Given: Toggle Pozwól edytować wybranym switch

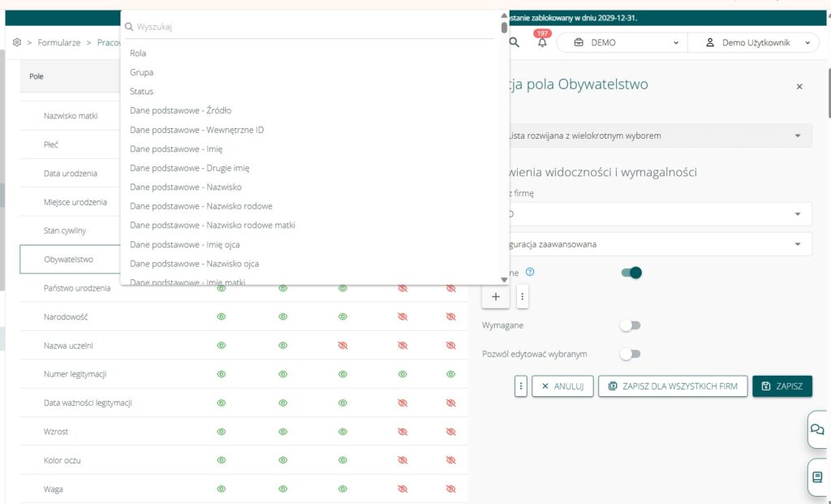Looking at the screenshot, I should coord(630,354).
